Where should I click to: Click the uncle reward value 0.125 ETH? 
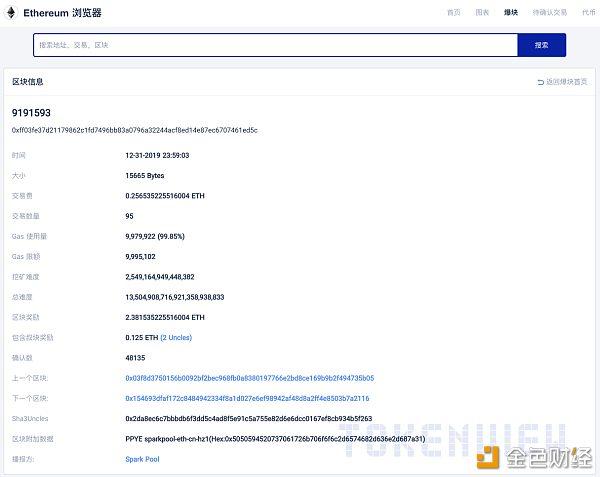(x=142, y=337)
